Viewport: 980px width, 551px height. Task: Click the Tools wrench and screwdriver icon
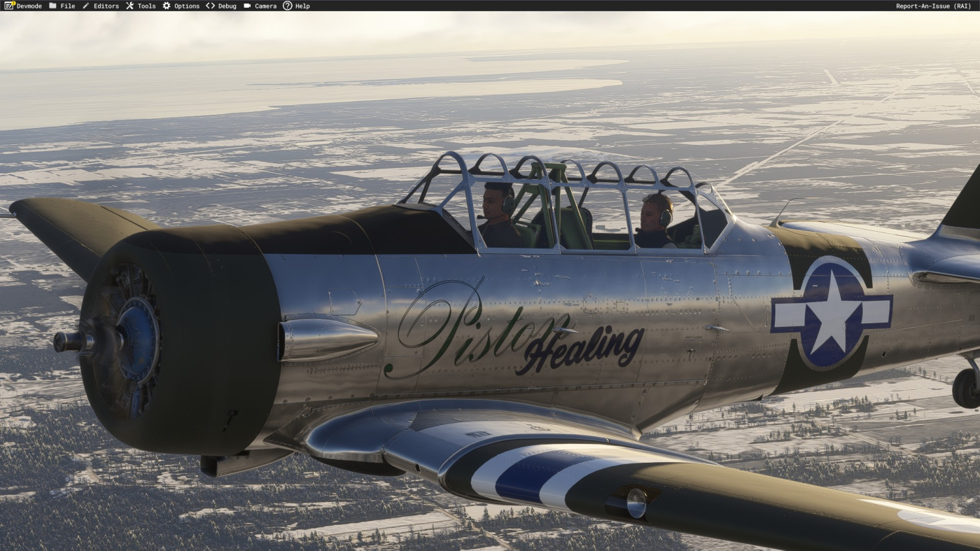pos(129,6)
